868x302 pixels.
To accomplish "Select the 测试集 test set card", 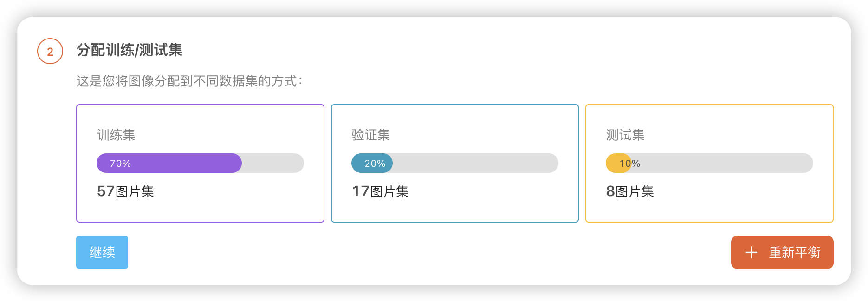I will [709, 163].
